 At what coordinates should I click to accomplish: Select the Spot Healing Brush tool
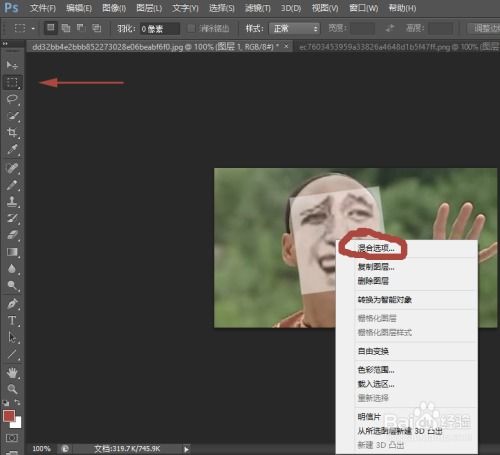coord(12,168)
